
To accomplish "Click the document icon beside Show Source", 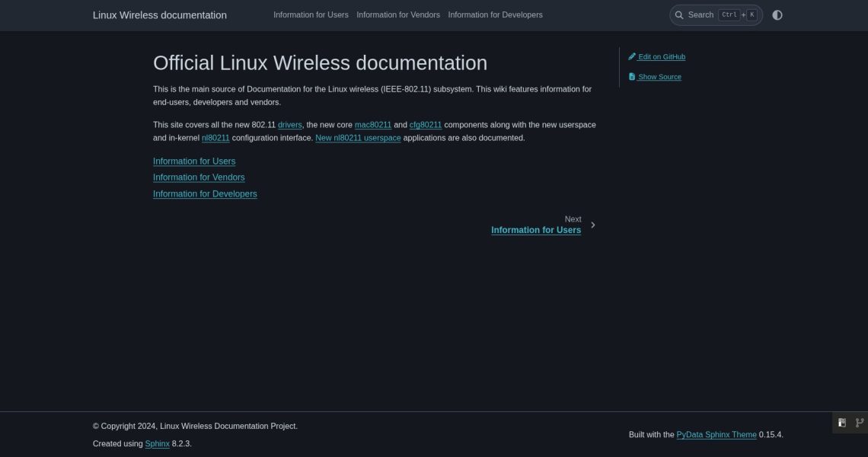I will (x=632, y=76).
